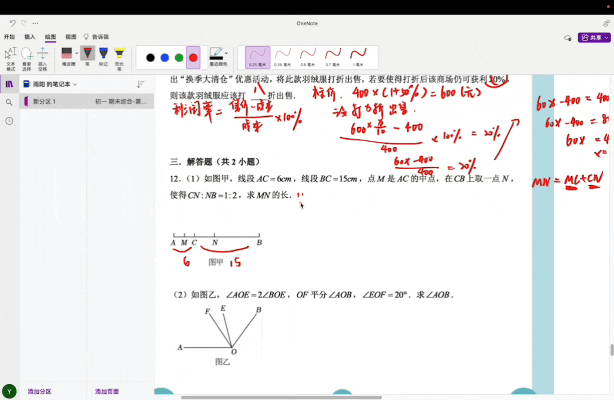The image size is (614, 400).
Task: Set stroke thickness to 0.7 毫米
Action: coord(333,58)
